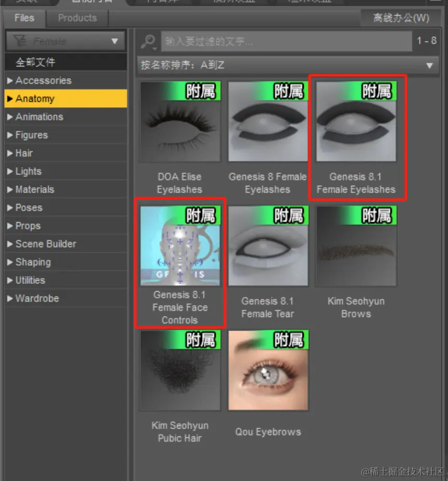This screenshot has height=481, width=448.
Task: Click the 附属 badge on Kim Seohyun Brows
Action: pyautogui.click(x=376, y=216)
